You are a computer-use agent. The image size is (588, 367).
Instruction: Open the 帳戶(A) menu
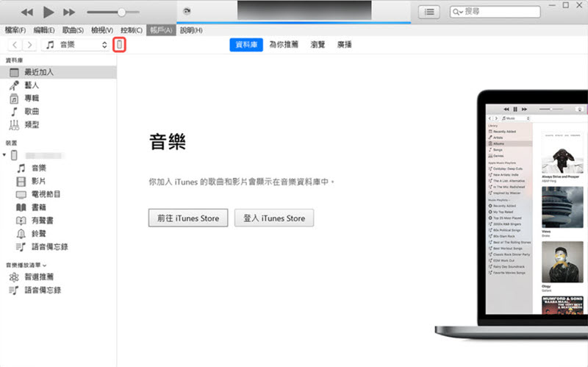[x=161, y=30]
